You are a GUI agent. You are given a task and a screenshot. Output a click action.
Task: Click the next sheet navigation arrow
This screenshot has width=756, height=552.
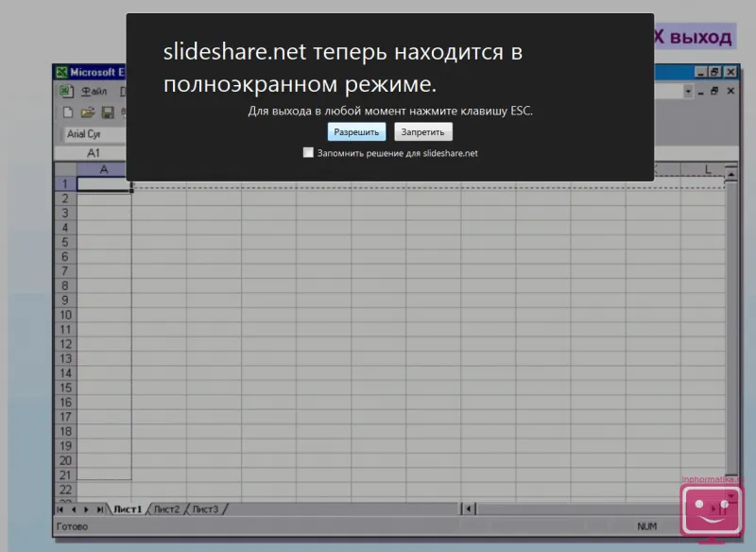86,509
